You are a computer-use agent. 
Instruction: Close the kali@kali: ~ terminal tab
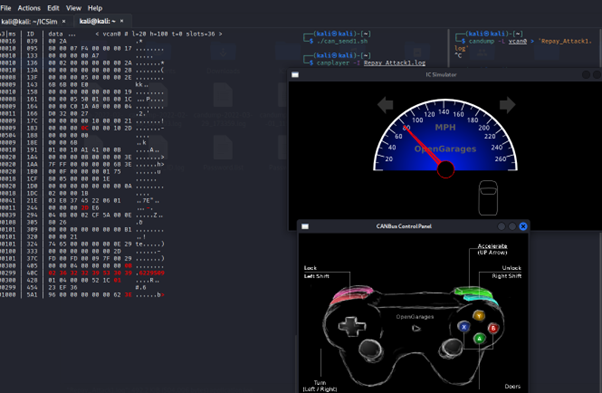click(x=122, y=21)
